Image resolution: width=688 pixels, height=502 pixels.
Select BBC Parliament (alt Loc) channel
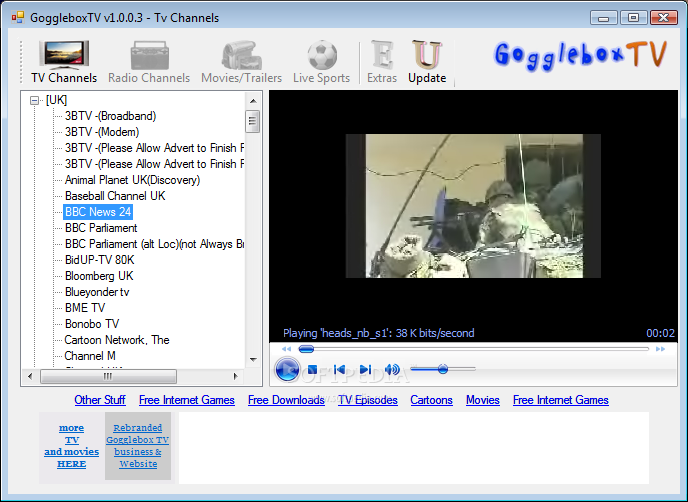pos(154,244)
